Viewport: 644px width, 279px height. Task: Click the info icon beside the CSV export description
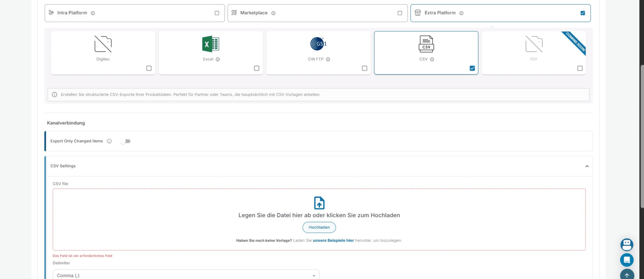[54, 95]
